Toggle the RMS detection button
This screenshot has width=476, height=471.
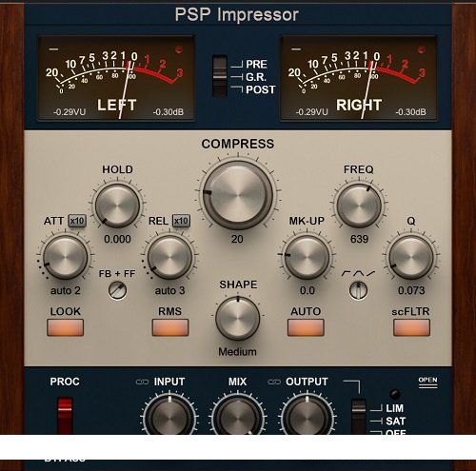click(x=170, y=327)
